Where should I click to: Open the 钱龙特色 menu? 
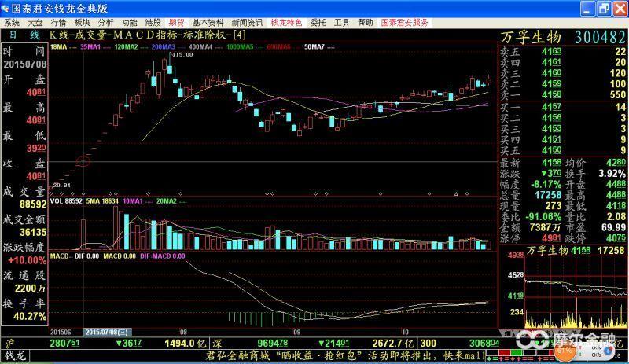(x=286, y=23)
